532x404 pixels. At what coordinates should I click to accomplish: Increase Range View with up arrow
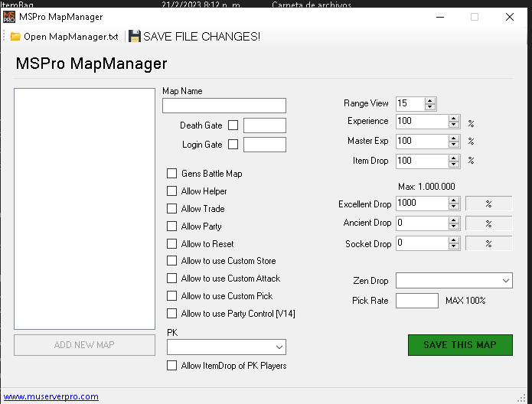click(x=430, y=100)
